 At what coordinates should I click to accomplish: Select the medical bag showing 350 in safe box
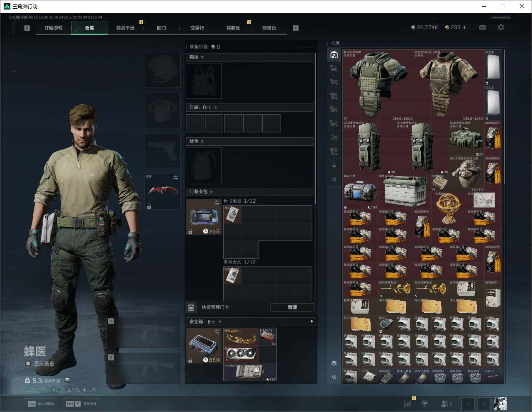250,373
